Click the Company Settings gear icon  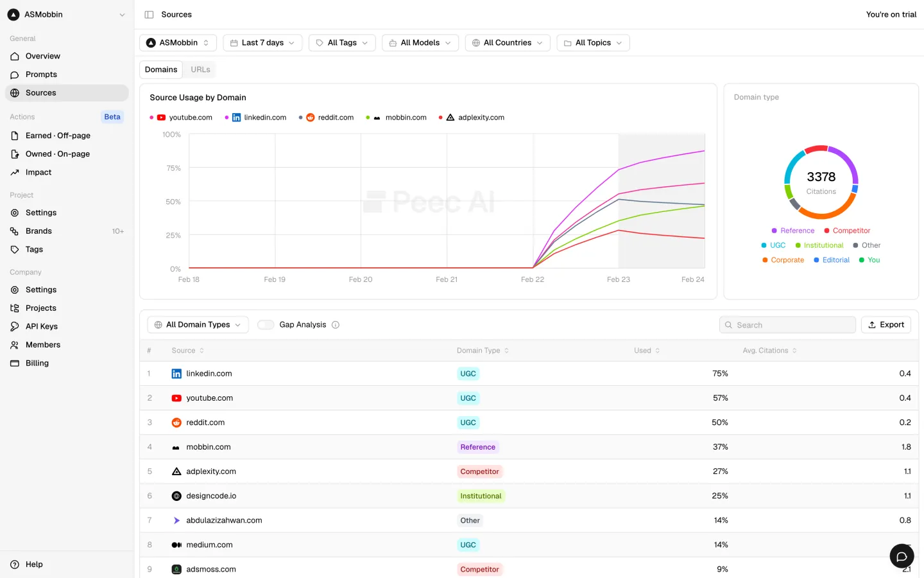(15, 290)
